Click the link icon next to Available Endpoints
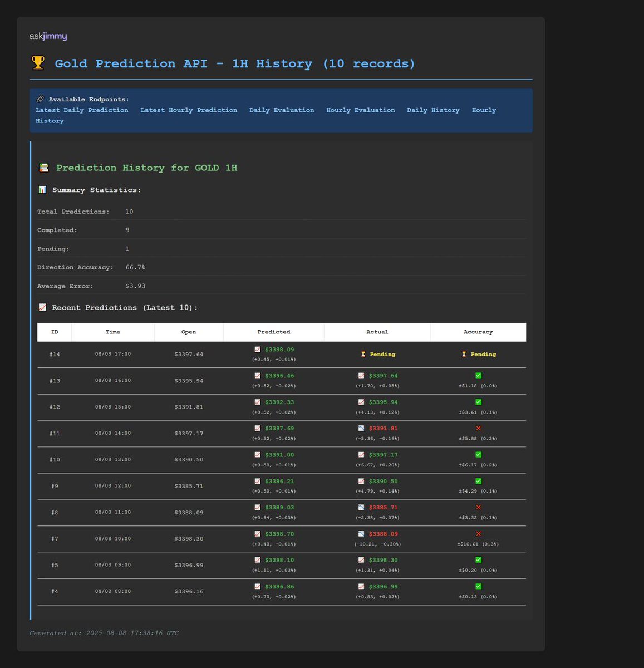Viewport: 644px width, 668px height. pyautogui.click(x=40, y=99)
